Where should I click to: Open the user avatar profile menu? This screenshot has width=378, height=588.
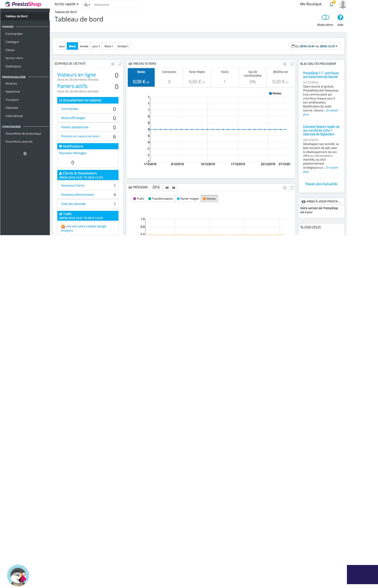[x=343, y=4]
